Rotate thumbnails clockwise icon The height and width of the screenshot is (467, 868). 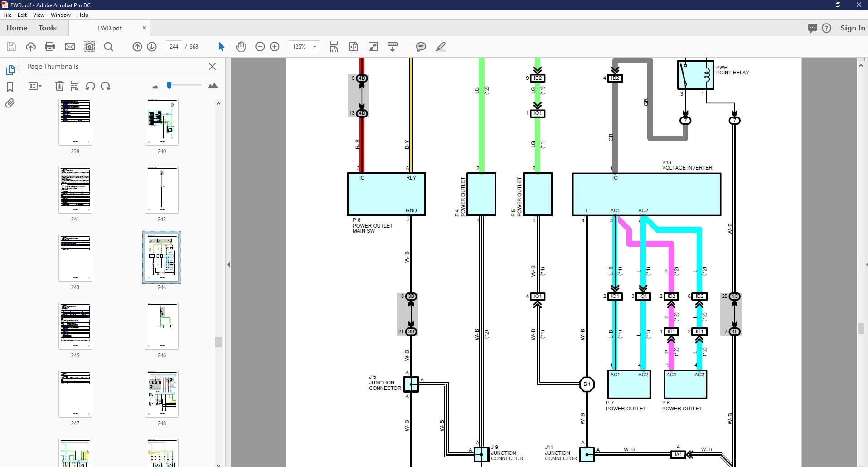point(106,86)
